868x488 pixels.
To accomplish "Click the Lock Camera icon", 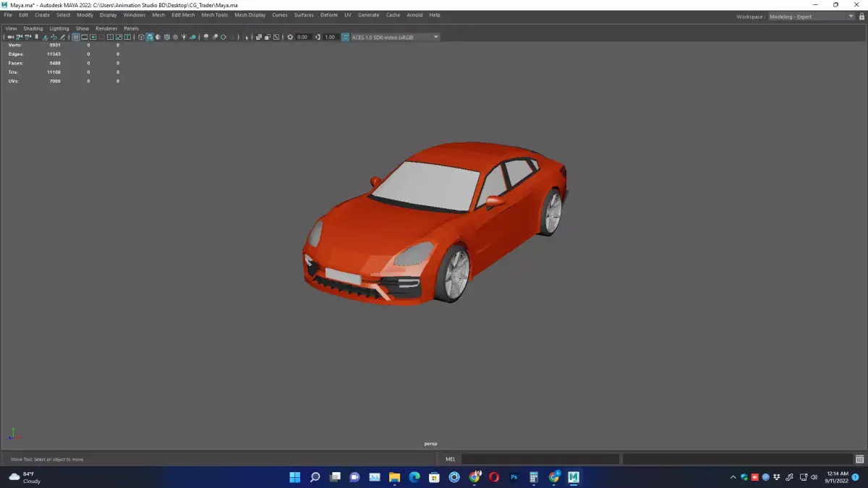I will (x=20, y=37).
